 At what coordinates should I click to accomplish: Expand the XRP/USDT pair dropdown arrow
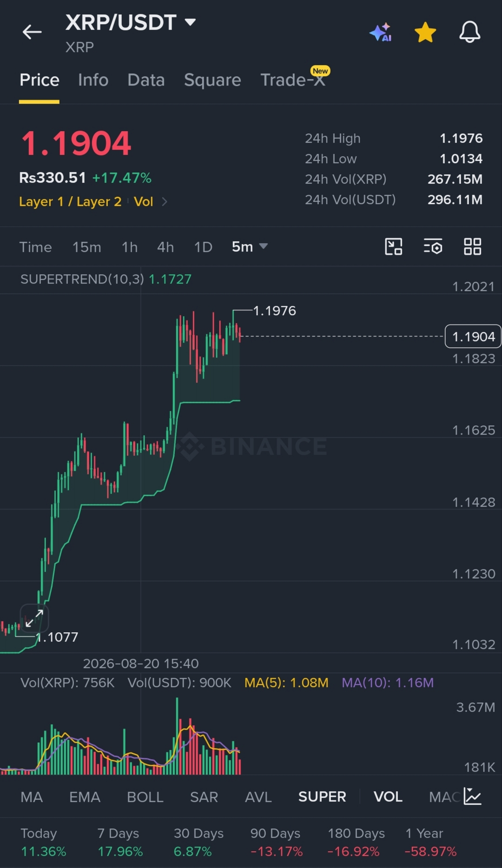pos(190,22)
